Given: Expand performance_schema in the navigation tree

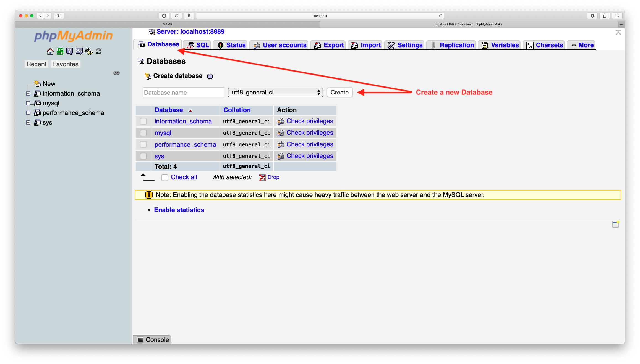Looking at the screenshot, I should tap(28, 113).
